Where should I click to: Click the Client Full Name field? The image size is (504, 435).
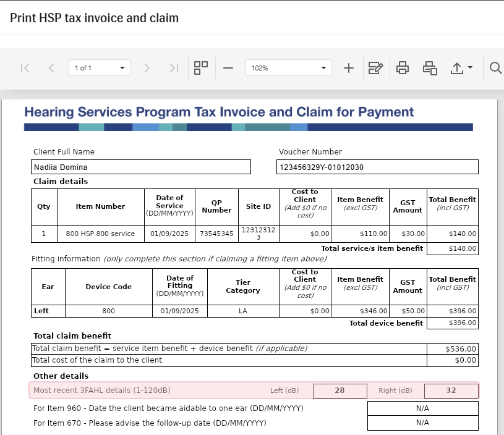[141, 167]
